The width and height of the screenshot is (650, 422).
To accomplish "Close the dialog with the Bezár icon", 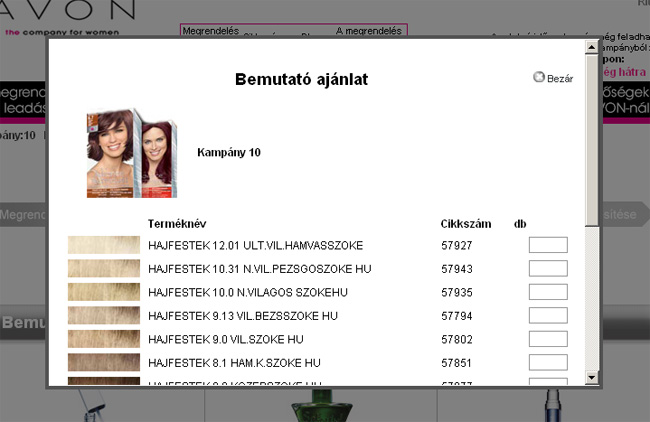I will pyautogui.click(x=538, y=77).
